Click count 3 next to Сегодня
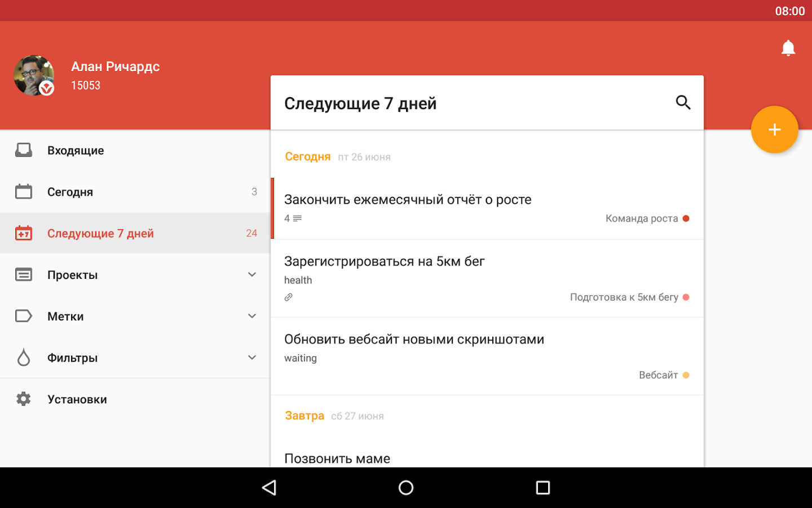Screen dimensions: 812x508 pyautogui.click(x=254, y=192)
